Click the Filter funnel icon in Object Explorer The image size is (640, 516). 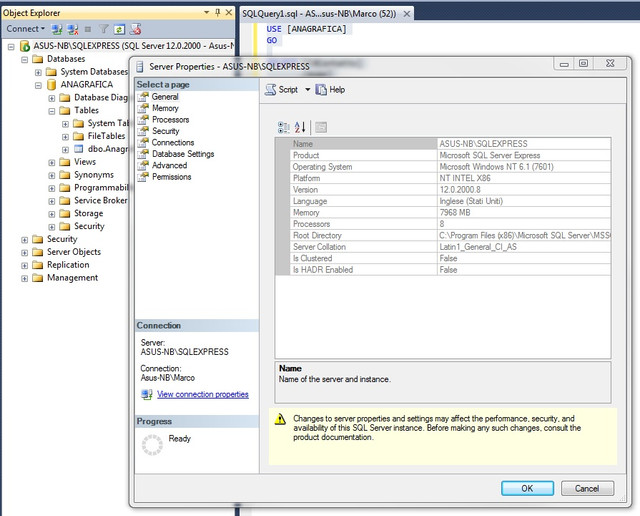[x=104, y=29]
